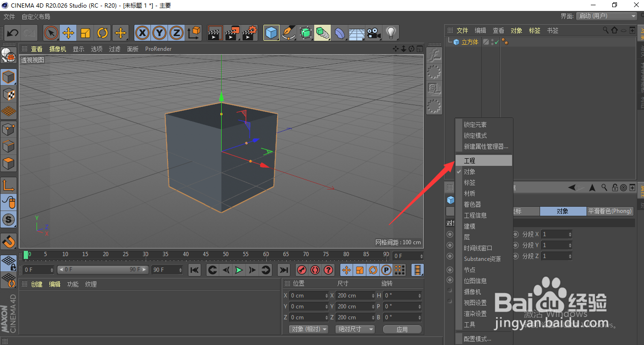Switch to the 平滑着色(Phong) attribute tab
The image size is (644, 345).
pyautogui.click(x=610, y=211)
